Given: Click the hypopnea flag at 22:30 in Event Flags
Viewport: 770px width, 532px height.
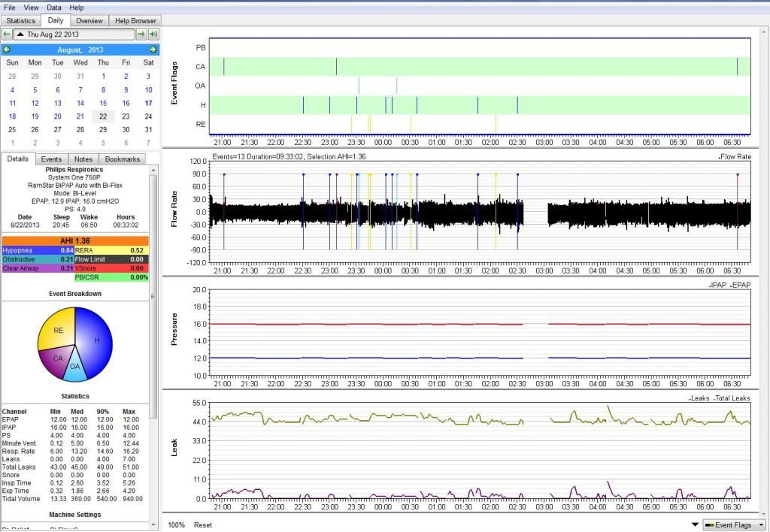Looking at the screenshot, I should click(303, 105).
